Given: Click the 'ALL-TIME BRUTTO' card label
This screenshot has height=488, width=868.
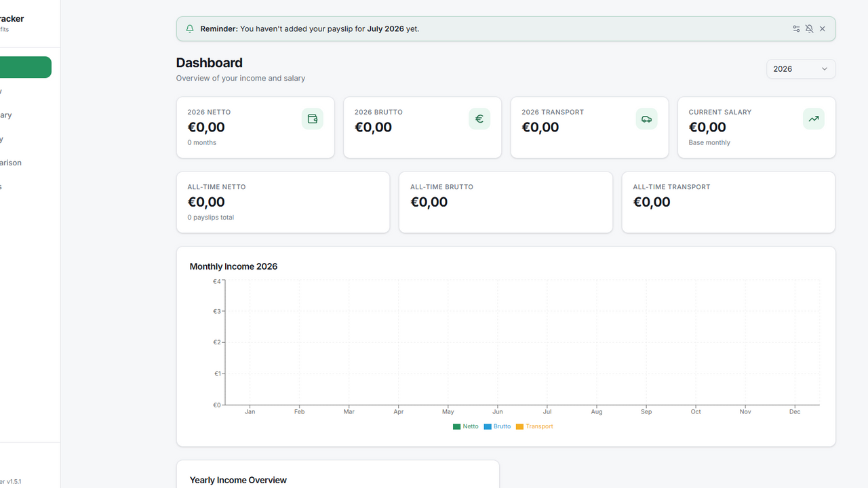Looking at the screenshot, I should [x=441, y=187].
